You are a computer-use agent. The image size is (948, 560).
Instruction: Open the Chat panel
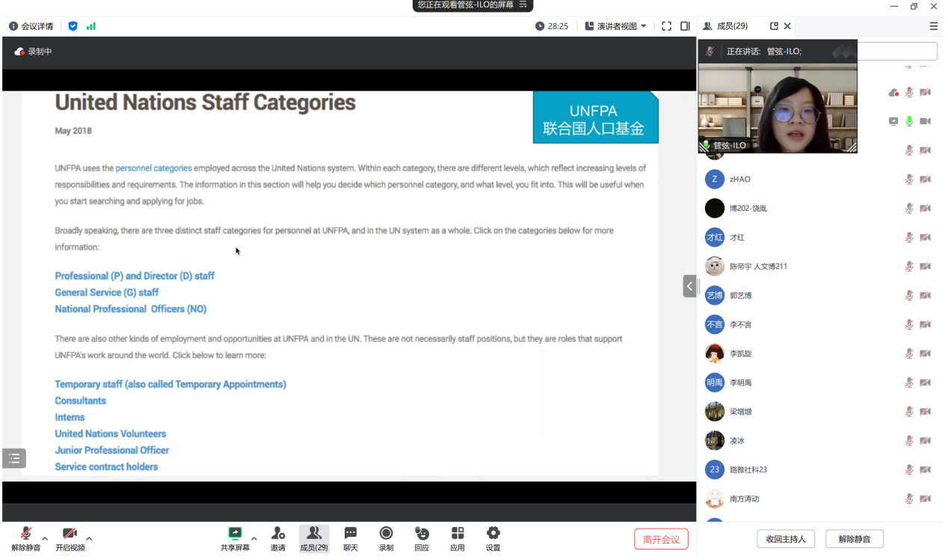[x=350, y=538]
